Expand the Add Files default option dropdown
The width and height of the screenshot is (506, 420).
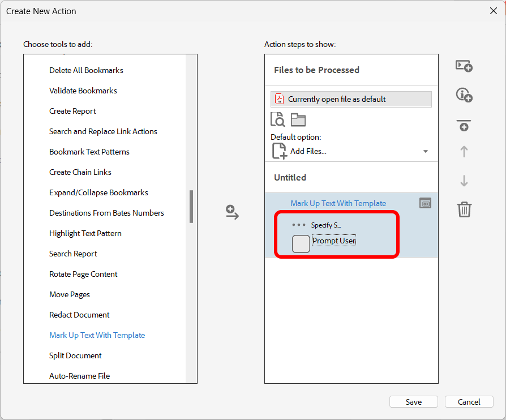426,151
